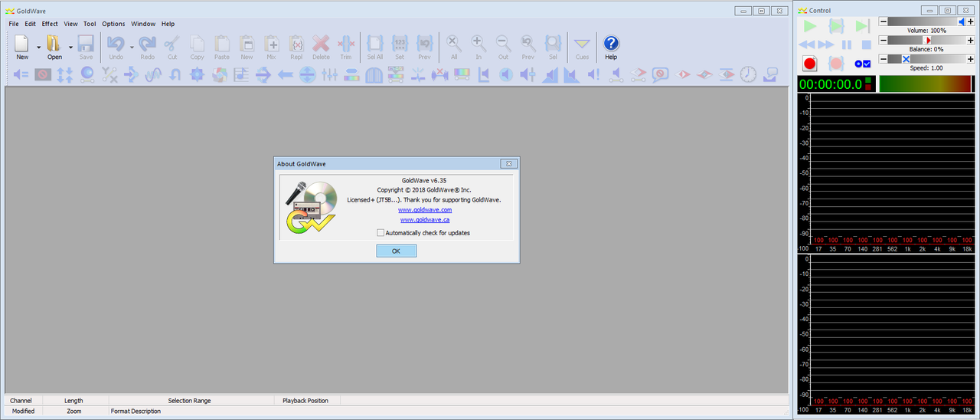Click the Balance slider red handle

[928, 40]
